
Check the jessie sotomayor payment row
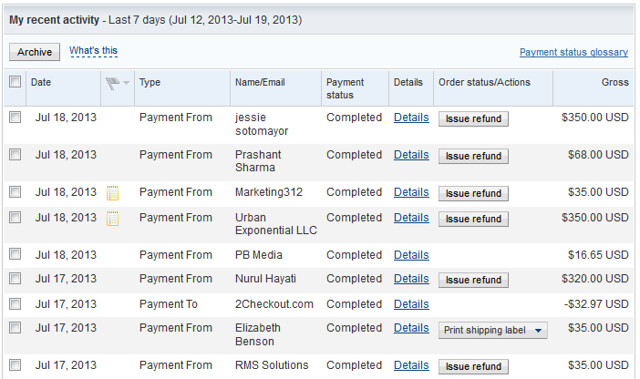15,117
